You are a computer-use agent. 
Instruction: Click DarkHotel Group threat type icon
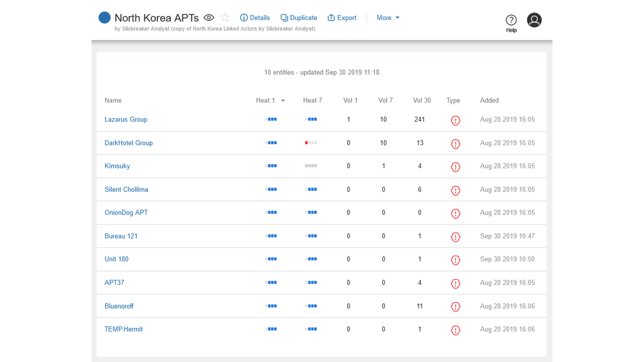pos(455,144)
